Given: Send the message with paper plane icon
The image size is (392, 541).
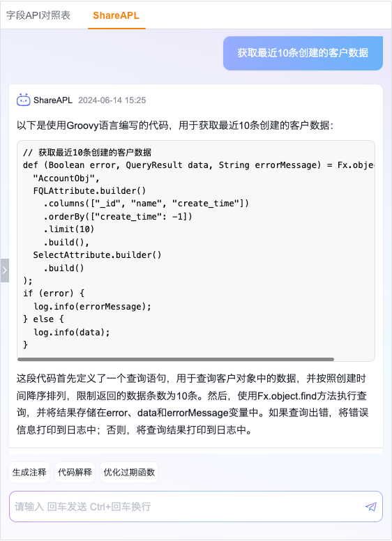Looking at the screenshot, I should click(x=370, y=507).
